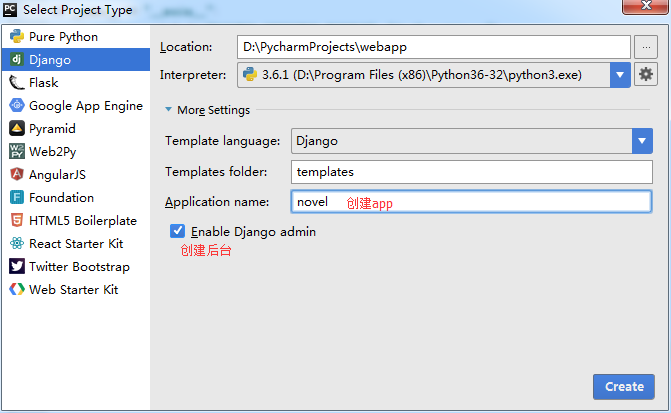Click the Twitter Bootstrap bird icon
This screenshot has height=413, width=671.
(x=17, y=266)
